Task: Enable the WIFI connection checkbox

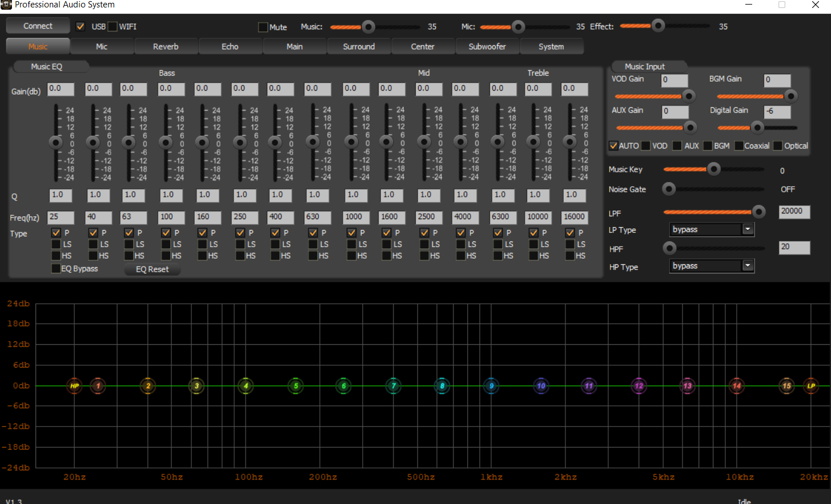Action: 113,26
